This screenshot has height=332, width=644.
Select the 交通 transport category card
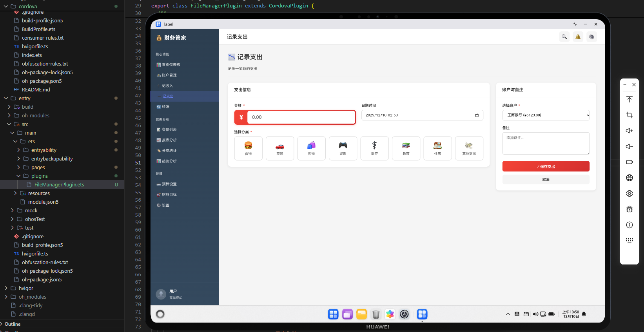tap(280, 148)
